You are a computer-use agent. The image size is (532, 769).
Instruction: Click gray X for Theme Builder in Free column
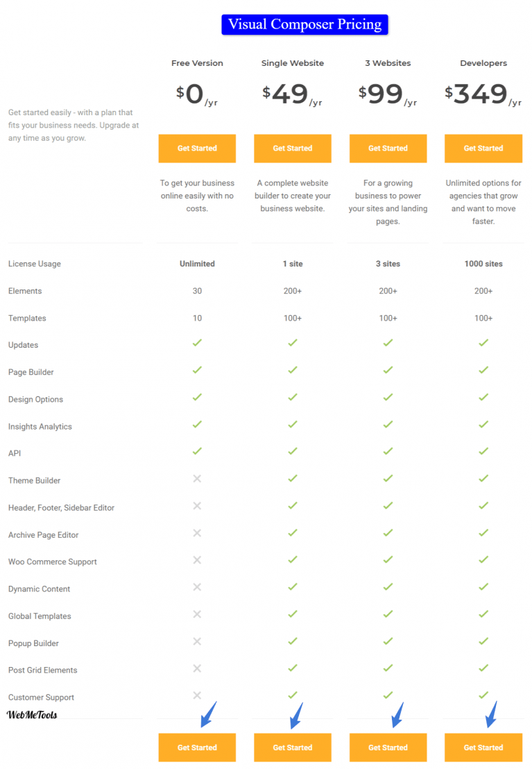point(197,479)
